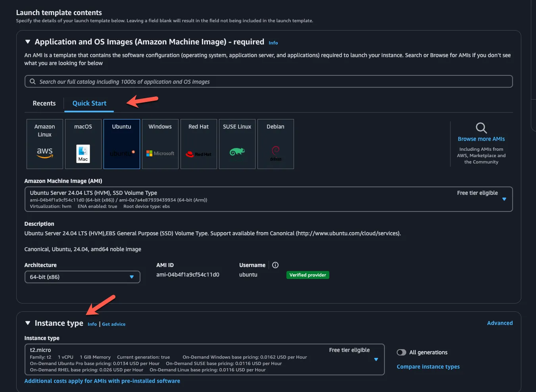
Task: Click Additional costs apply for AMIs link
Action: pos(102,381)
